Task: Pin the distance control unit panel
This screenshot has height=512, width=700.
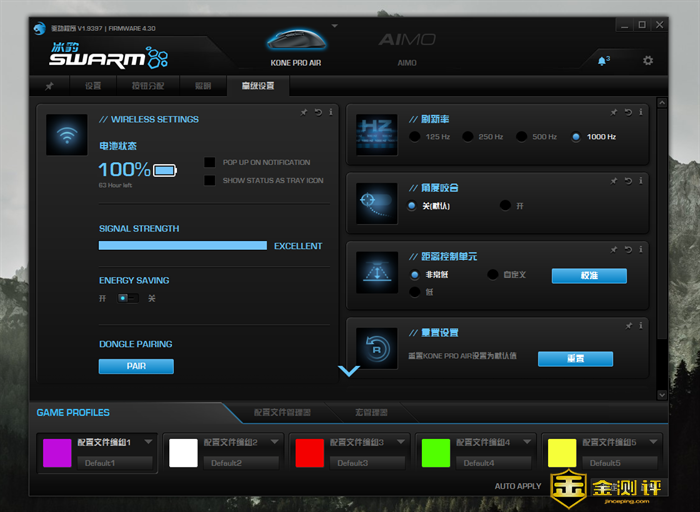Action: click(615, 249)
